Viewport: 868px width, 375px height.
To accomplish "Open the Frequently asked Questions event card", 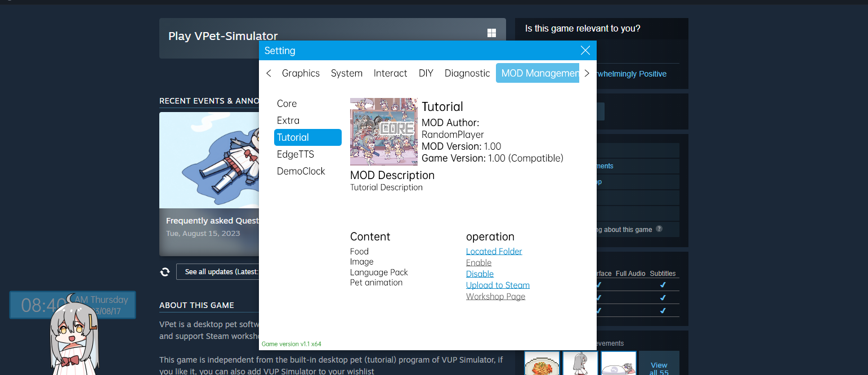I will (x=209, y=184).
